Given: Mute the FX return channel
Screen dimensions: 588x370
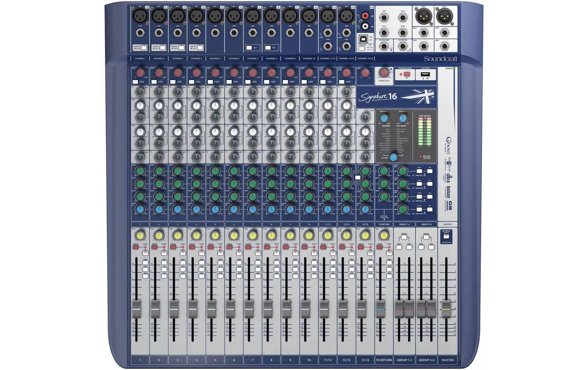Looking at the screenshot, I should point(379,248).
